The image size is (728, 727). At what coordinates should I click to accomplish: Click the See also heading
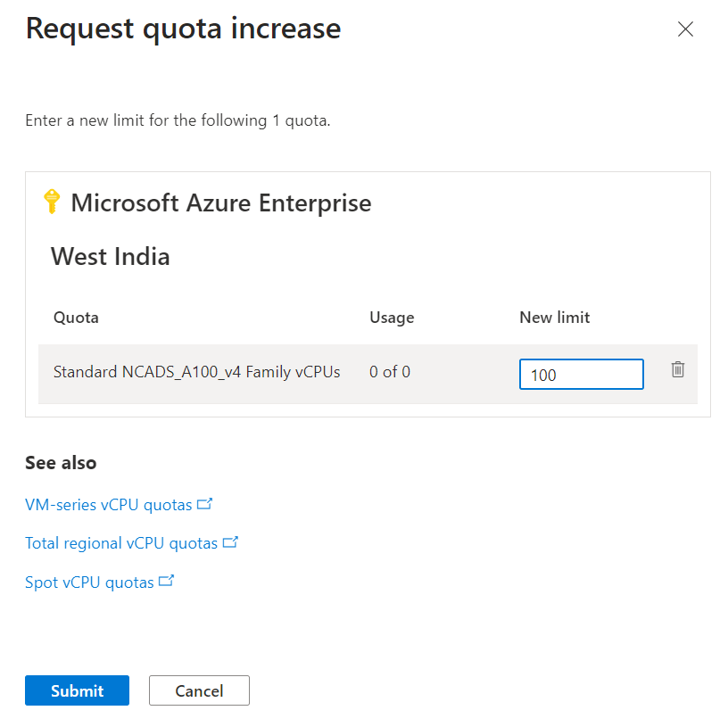[61, 463]
